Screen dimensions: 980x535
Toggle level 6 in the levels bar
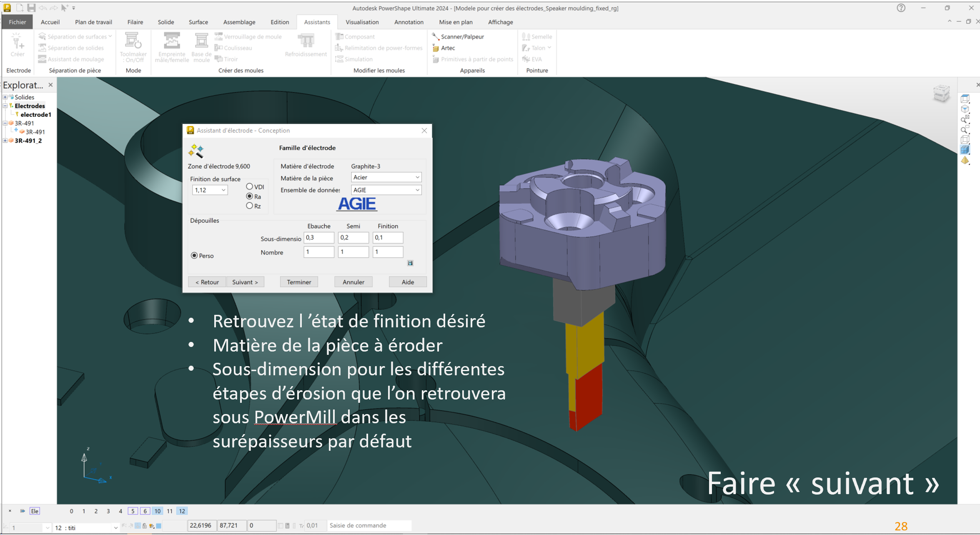pos(145,511)
